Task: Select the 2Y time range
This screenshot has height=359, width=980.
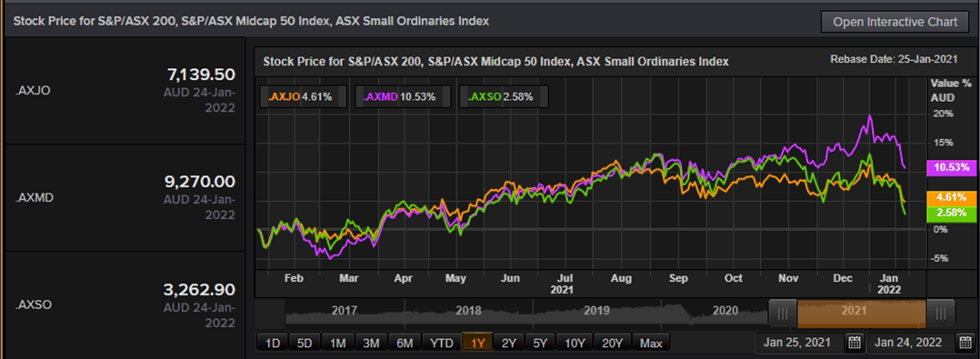Action: coord(509,343)
